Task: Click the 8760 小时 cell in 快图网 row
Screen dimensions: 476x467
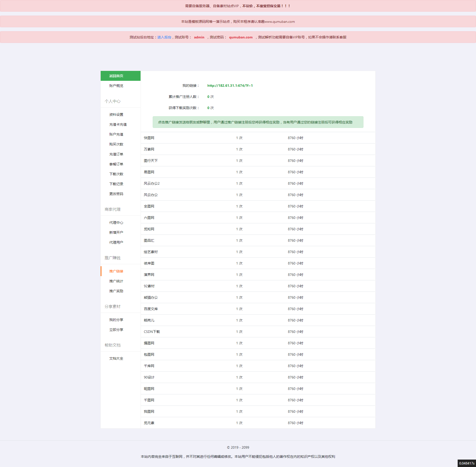Action: [x=296, y=138]
